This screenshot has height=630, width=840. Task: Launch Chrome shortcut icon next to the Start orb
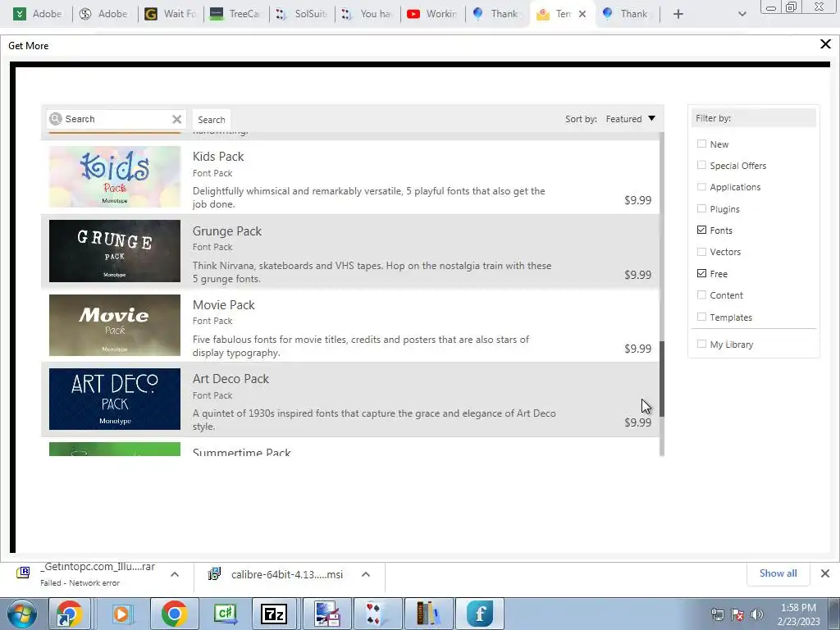(x=69, y=614)
